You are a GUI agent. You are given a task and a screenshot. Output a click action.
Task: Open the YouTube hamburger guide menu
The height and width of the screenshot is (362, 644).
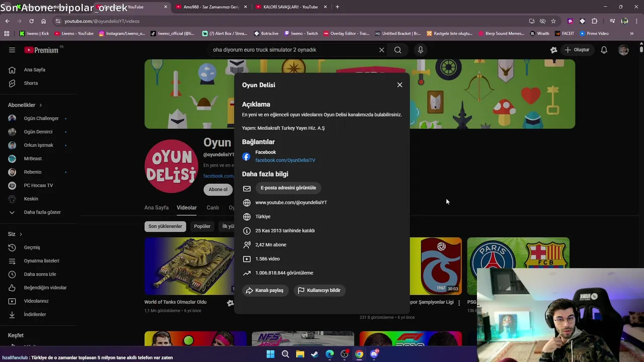tap(12, 50)
